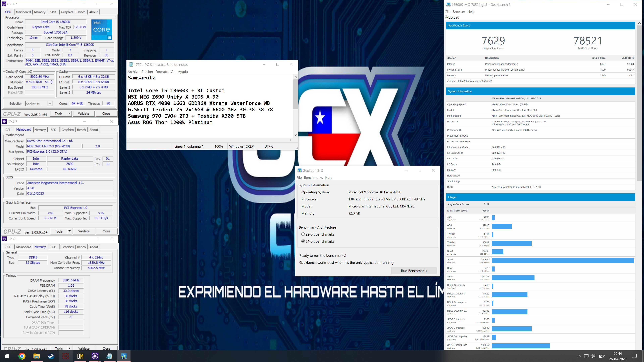Open the notification center icon

pyautogui.click(x=634, y=356)
